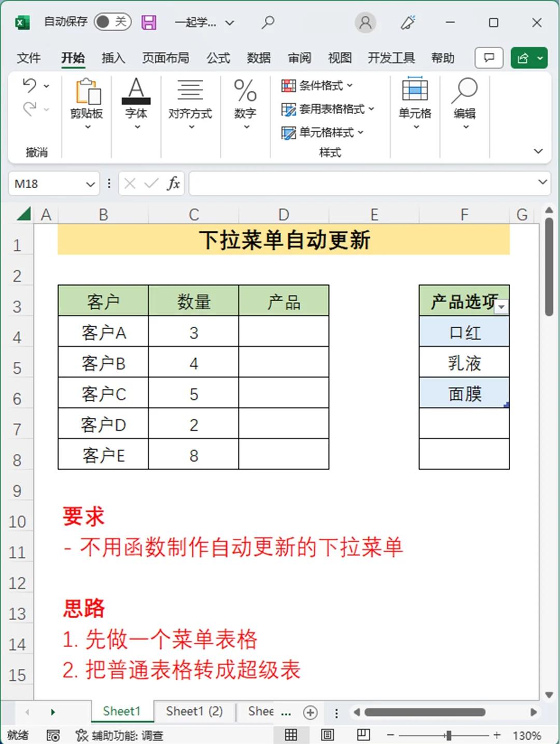Click inside the formula bar
560x744 pixels.
pos(363,184)
